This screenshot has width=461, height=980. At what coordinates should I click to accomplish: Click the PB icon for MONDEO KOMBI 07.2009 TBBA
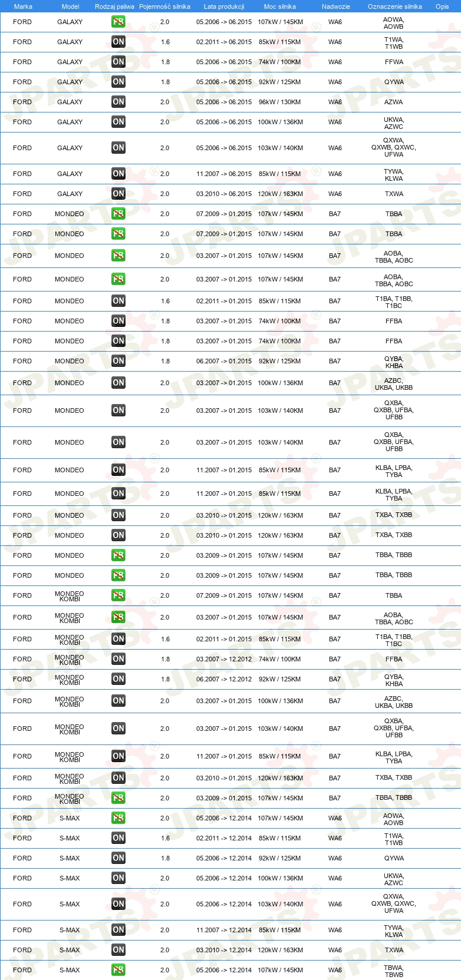pos(118,595)
